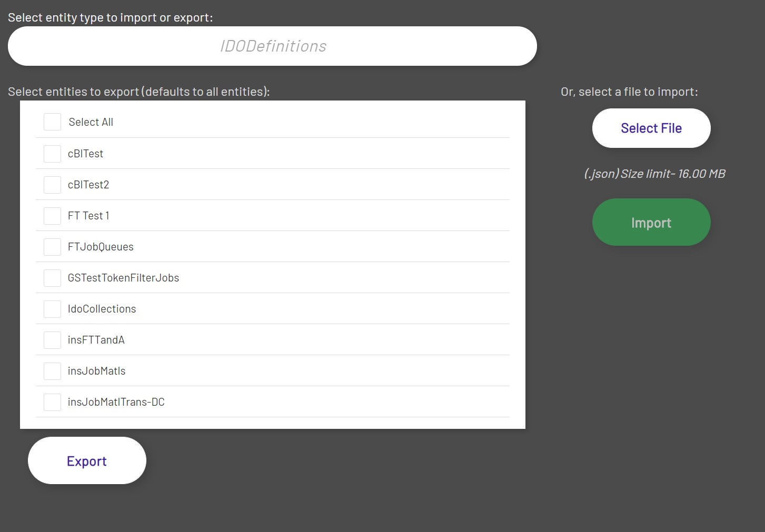Viewport: 765px width, 532px height.
Task: Check the FTJobQueues checkbox
Action: click(52, 247)
